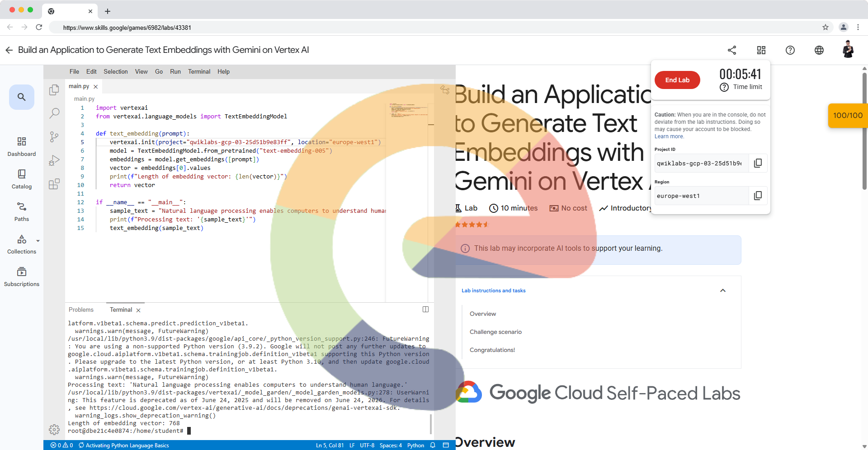Image resolution: width=868 pixels, height=450 pixels.
Task: Click the End Lab button
Action: [x=677, y=80]
